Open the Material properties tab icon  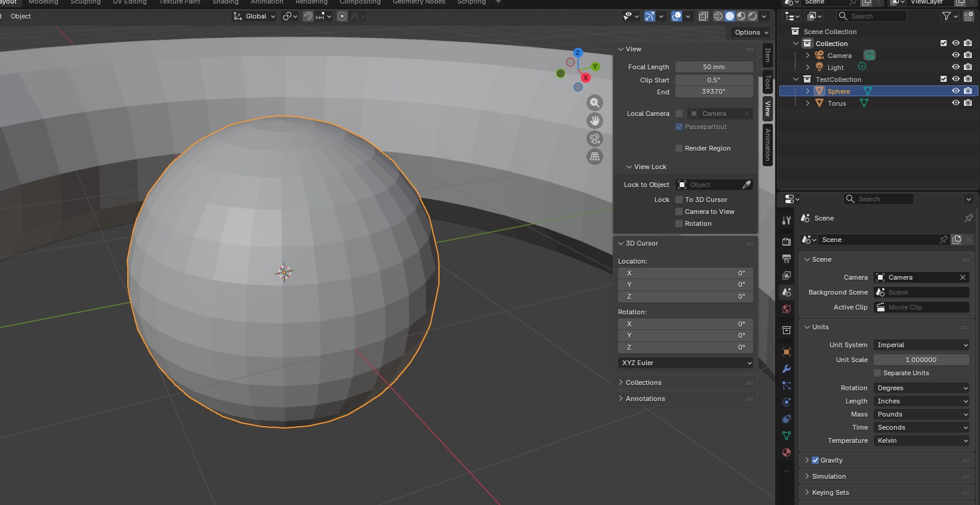click(787, 452)
